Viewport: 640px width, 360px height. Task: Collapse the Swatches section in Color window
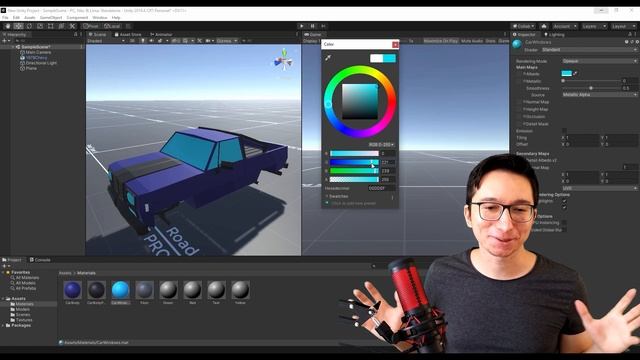327,196
